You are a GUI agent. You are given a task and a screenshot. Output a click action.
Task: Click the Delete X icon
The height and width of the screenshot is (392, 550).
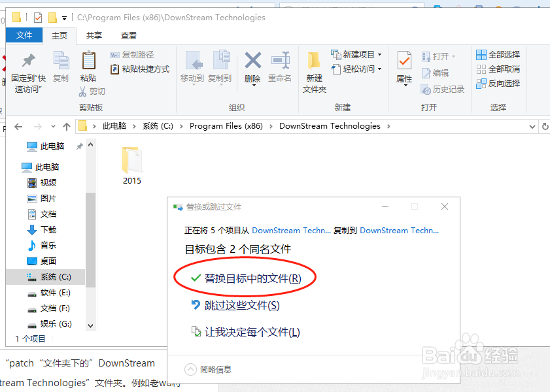252,60
